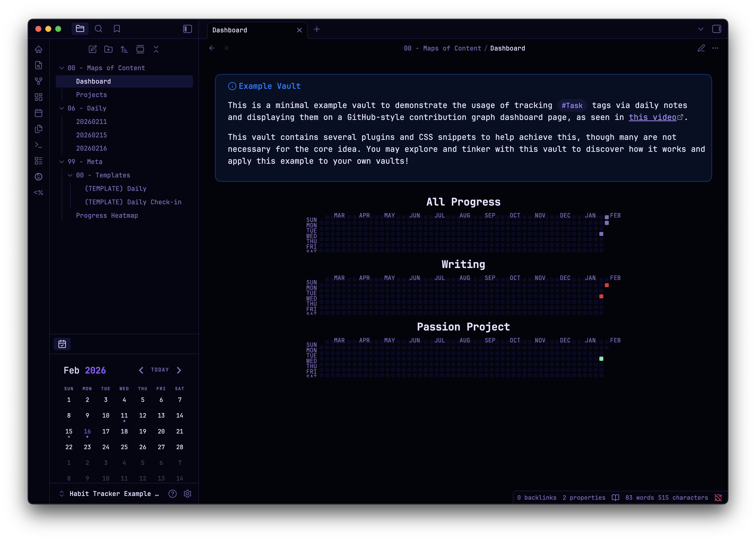This screenshot has height=541, width=756.
Task: Switch note to editing mode
Action: (701, 48)
